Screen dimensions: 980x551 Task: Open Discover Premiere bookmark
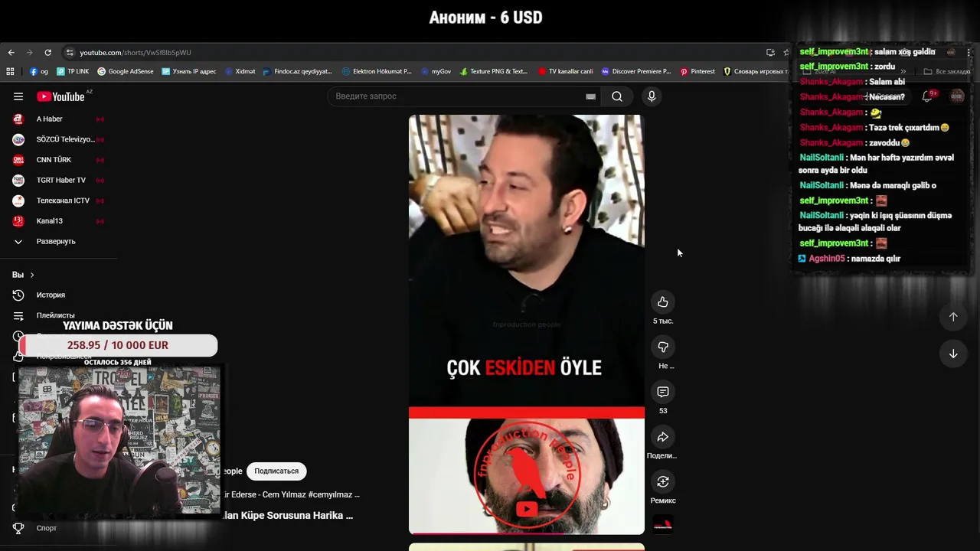pos(636,71)
